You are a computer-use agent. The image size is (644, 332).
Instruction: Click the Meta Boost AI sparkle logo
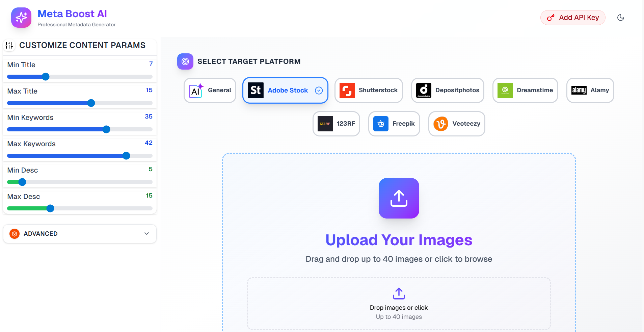[x=21, y=18]
